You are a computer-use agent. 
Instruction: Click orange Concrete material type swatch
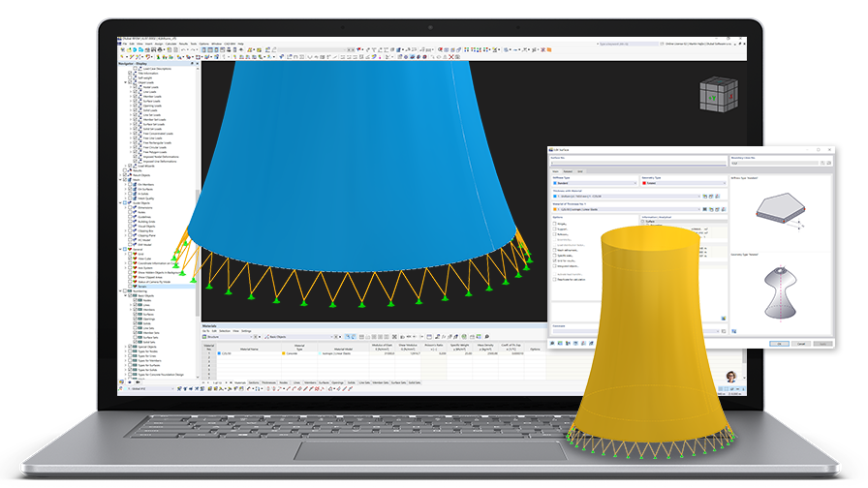pyautogui.click(x=284, y=353)
